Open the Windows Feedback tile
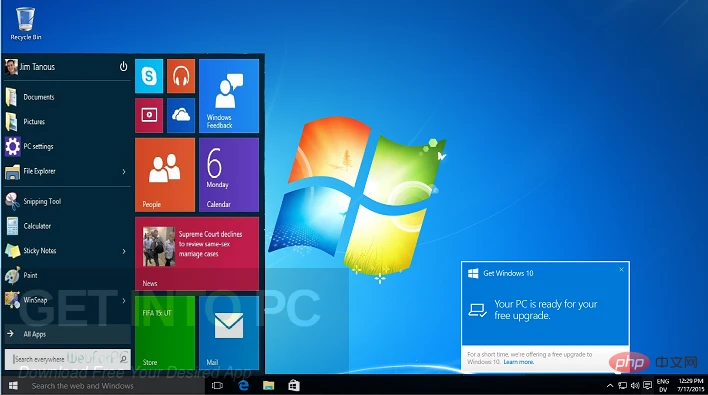Viewport: 708px width, 395px height. coord(229,96)
